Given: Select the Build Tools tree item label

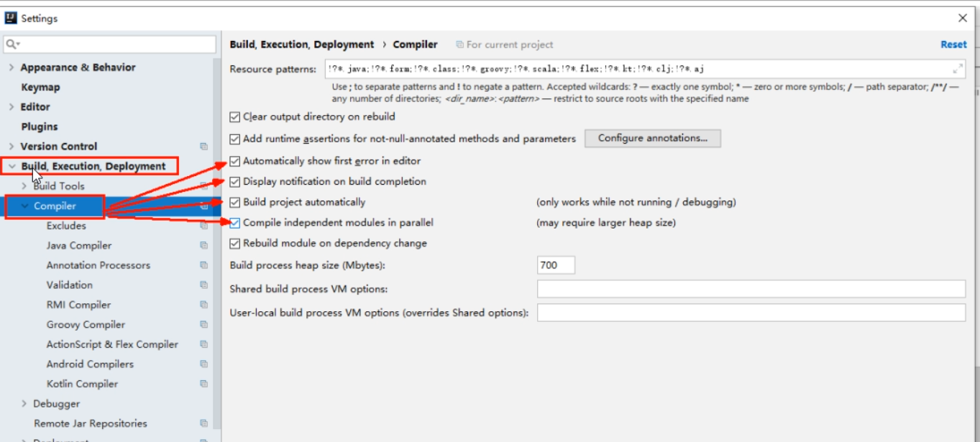Looking at the screenshot, I should [x=59, y=186].
